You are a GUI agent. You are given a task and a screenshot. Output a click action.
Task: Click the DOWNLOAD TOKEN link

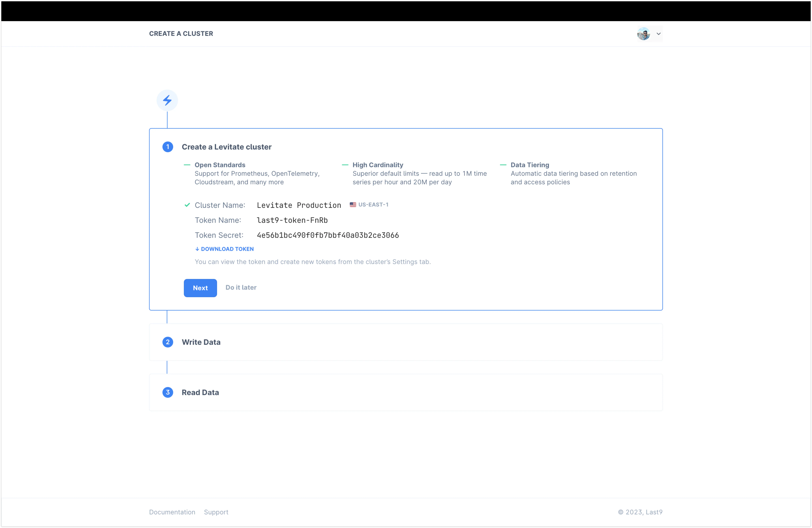227,249
